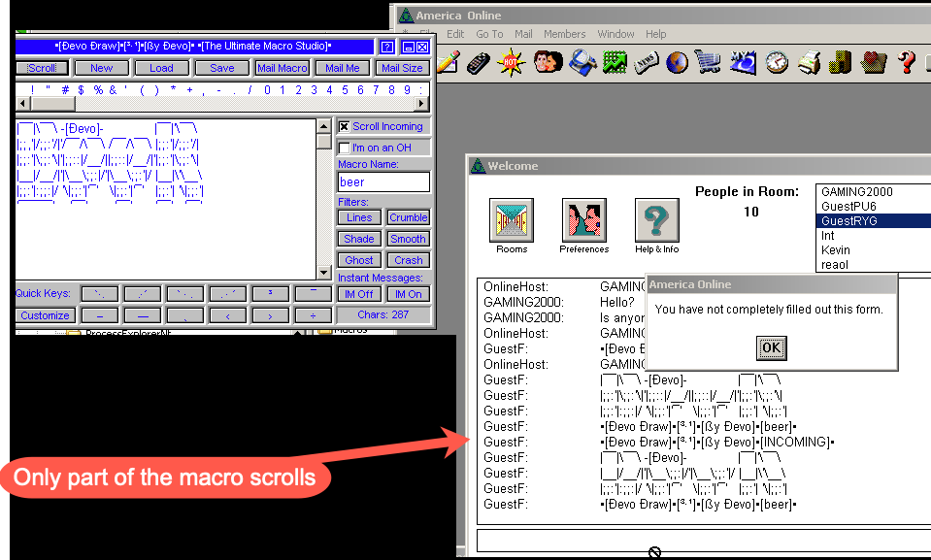Open the pencil compose mail icon
931x560 pixels.
448,62
